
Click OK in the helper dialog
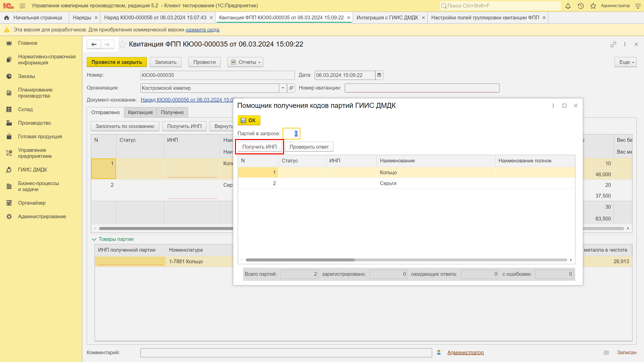coord(249,120)
